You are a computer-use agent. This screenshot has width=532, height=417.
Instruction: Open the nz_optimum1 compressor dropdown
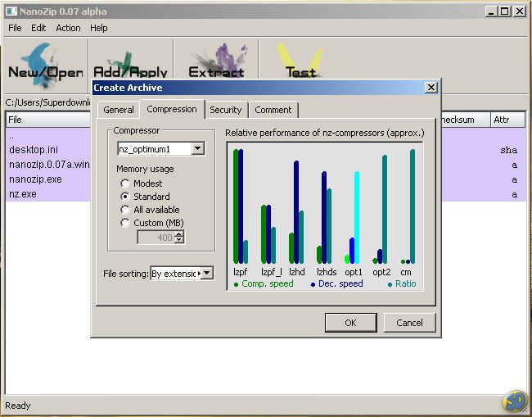[197, 149]
